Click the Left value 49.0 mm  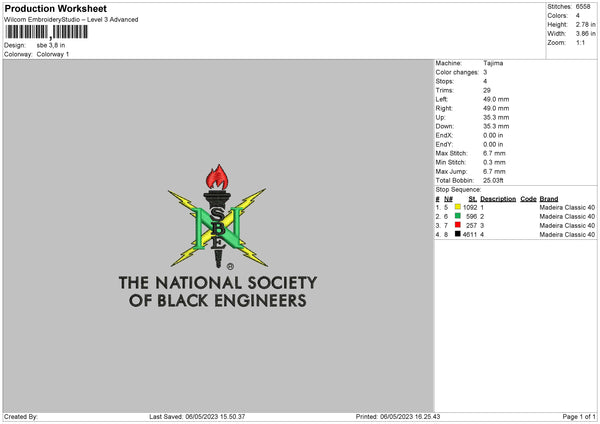pos(496,99)
